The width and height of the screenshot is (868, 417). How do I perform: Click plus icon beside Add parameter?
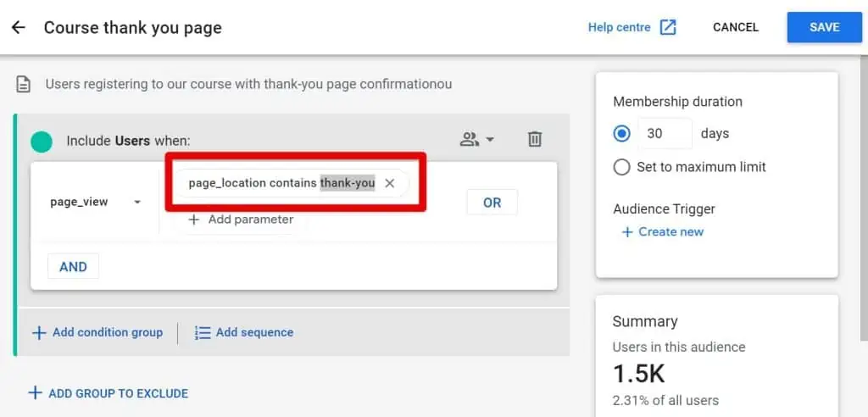coord(193,220)
